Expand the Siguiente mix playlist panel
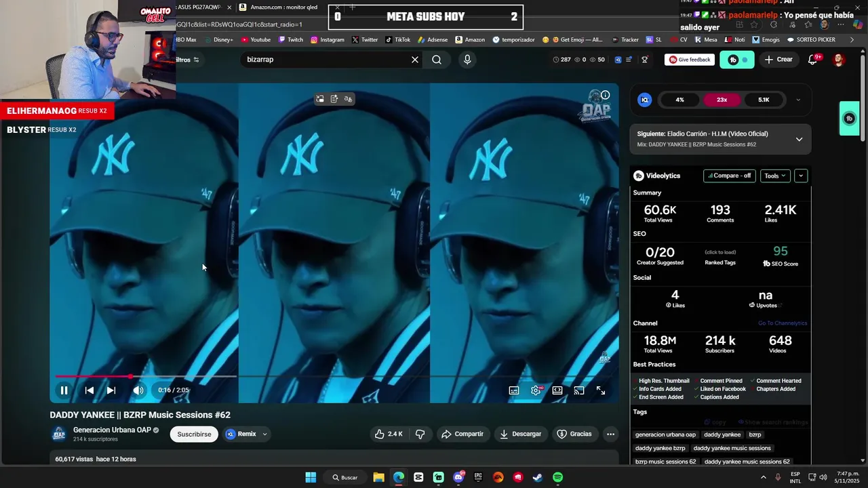Screen dimensions: 868x488 point(799,139)
